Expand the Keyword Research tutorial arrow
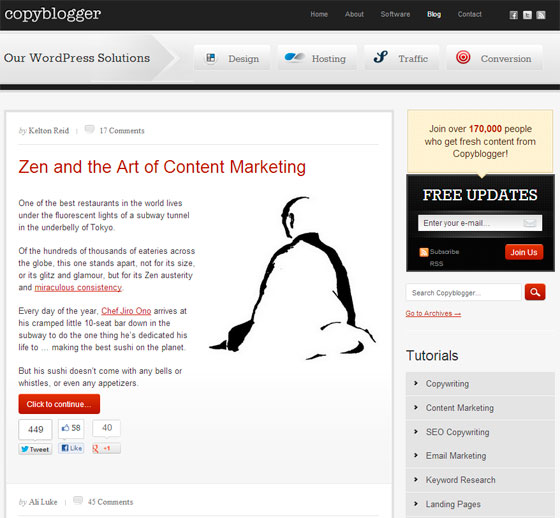The height and width of the screenshot is (518, 560). pyautogui.click(x=416, y=479)
